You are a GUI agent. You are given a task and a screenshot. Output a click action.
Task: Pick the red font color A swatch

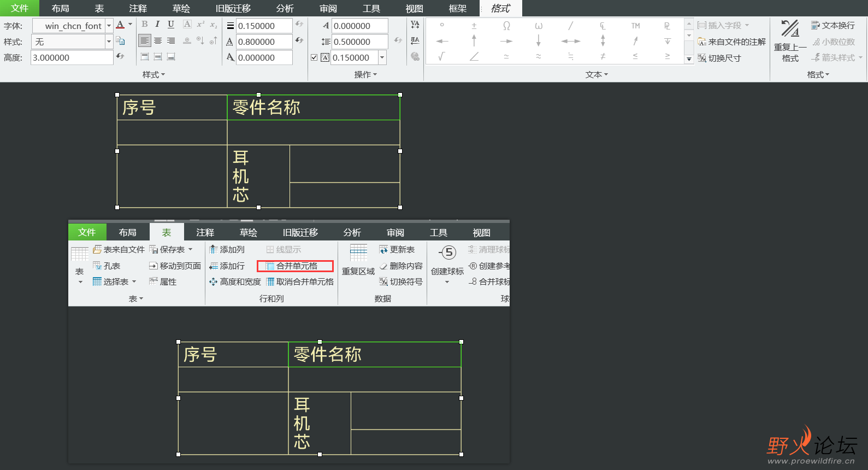click(120, 25)
